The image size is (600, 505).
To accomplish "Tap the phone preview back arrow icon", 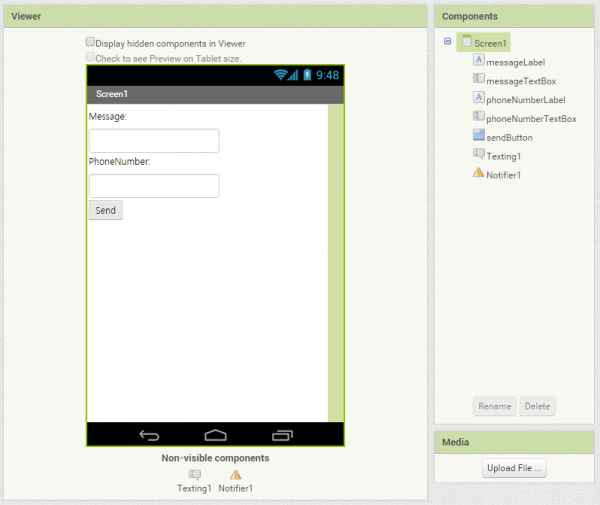I will pos(149,435).
